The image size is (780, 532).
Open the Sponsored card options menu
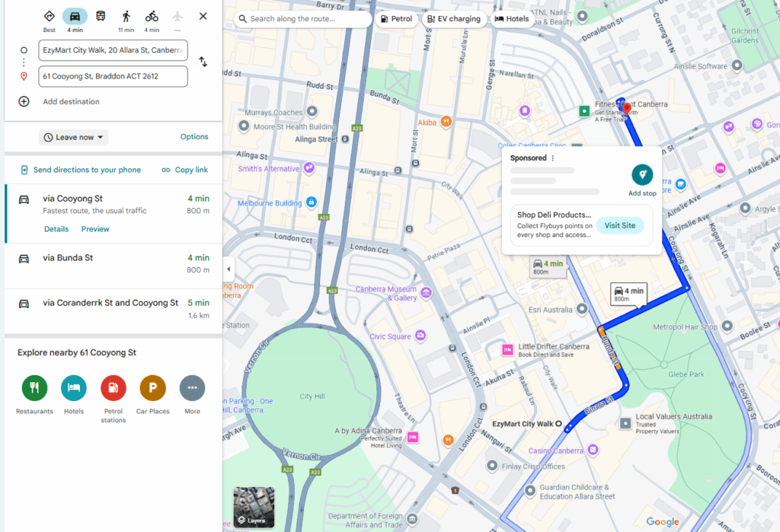(x=553, y=158)
